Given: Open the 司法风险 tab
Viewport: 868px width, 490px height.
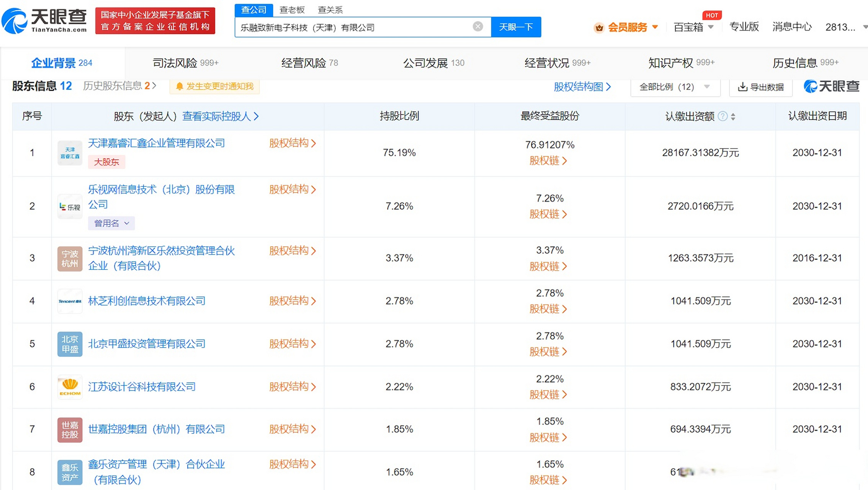Looking at the screenshot, I should pyautogui.click(x=186, y=63).
